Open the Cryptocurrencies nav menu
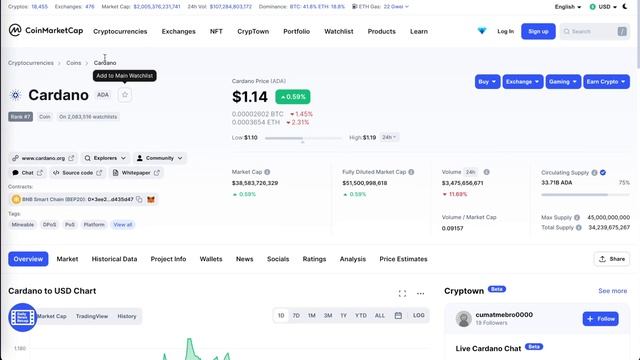The width and height of the screenshot is (640, 360). point(120,31)
